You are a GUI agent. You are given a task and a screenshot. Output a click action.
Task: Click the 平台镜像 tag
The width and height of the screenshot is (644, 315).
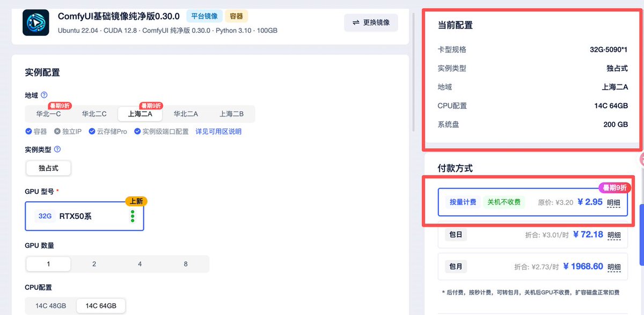tap(204, 16)
